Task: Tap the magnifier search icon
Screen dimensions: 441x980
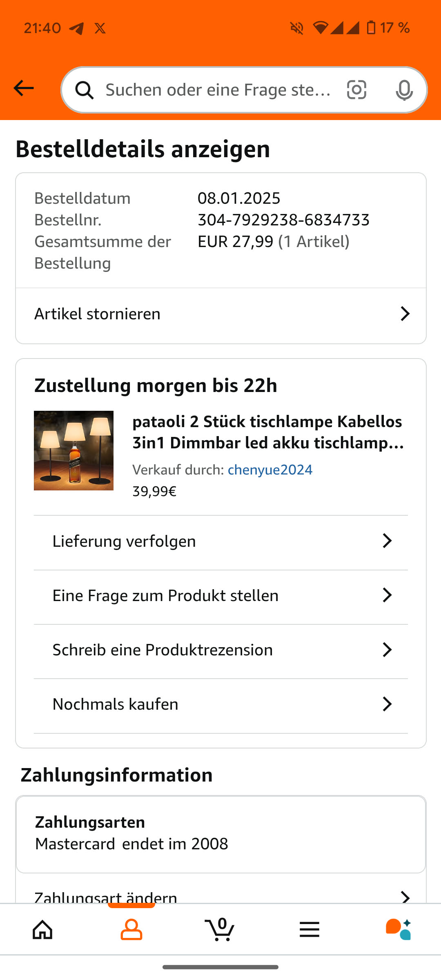Action: [85, 90]
